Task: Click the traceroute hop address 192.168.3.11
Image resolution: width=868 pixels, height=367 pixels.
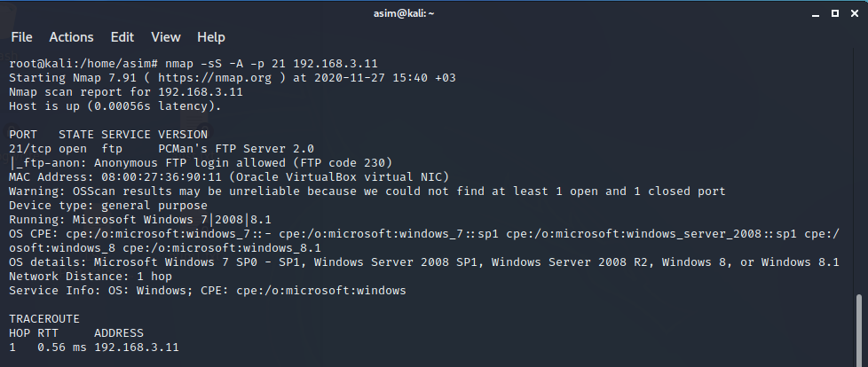Action: 136,347
